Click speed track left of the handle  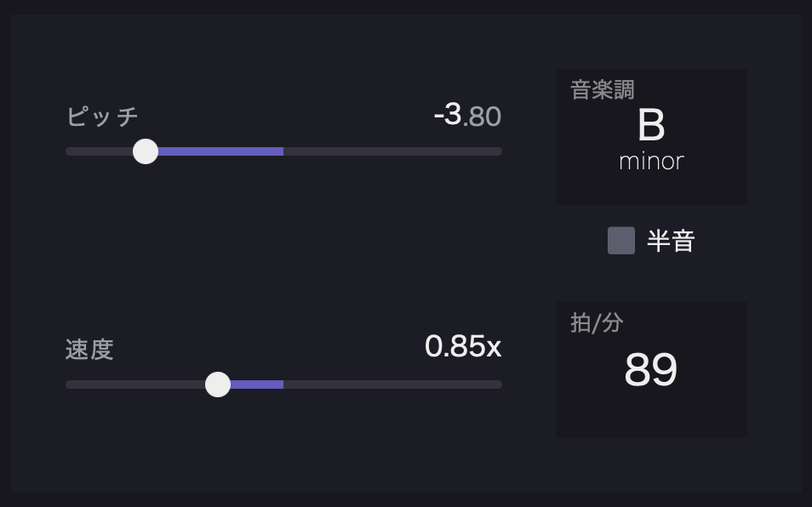[134, 385]
